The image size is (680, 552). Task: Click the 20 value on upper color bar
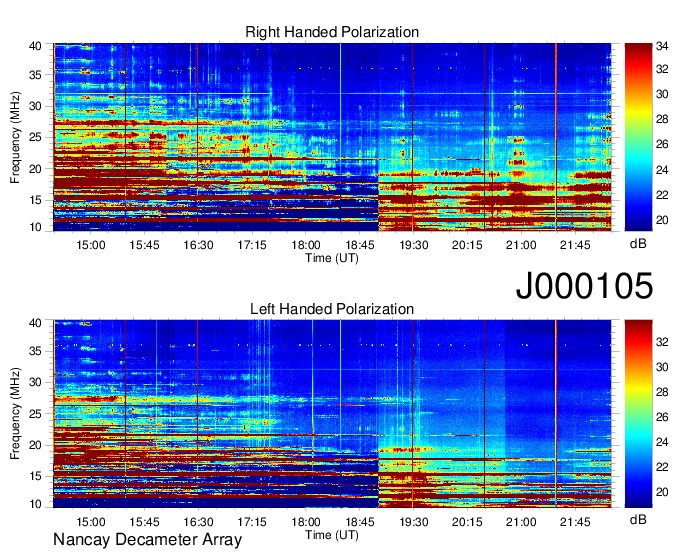(x=662, y=220)
